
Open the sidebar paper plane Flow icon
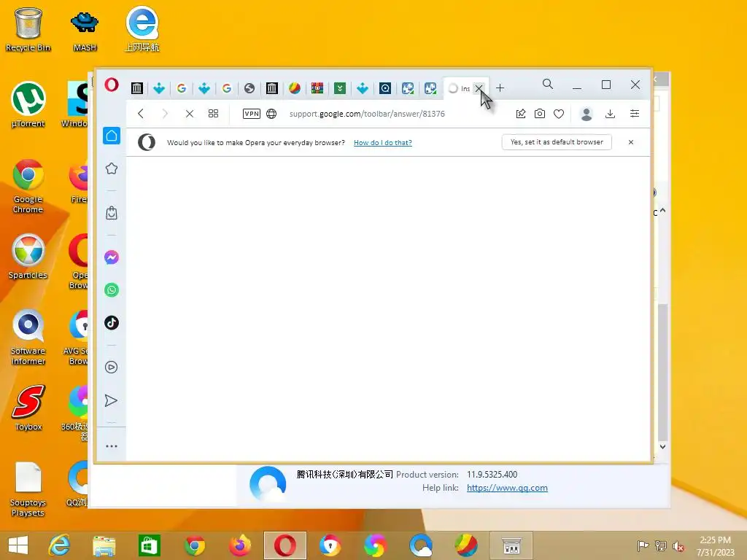coord(111,400)
